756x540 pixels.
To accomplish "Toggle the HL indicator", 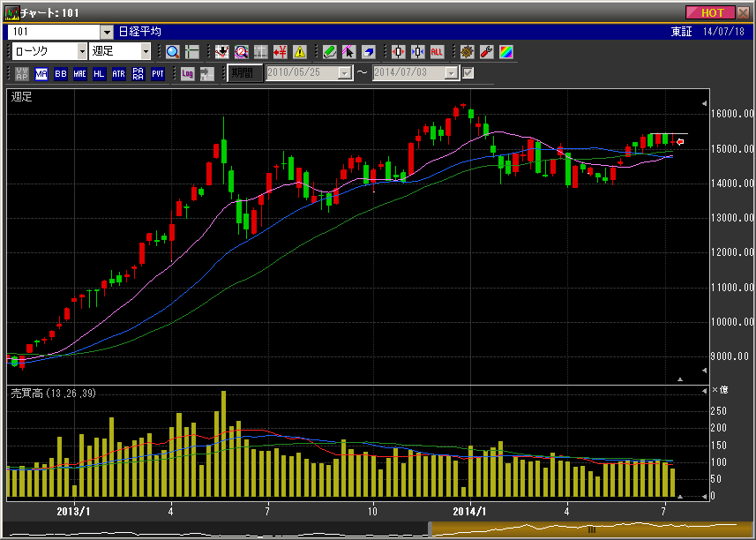I will click(100, 74).
